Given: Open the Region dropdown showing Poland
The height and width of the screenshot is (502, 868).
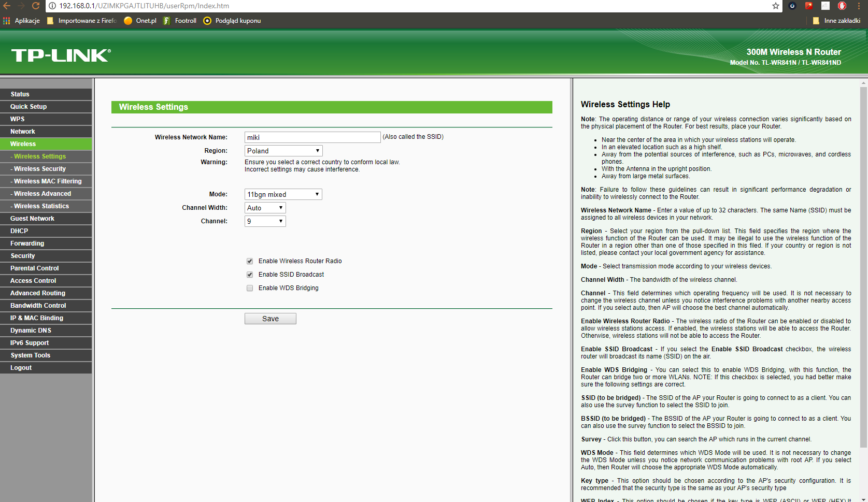Looking at the screenshot, I should click(283, 151).
